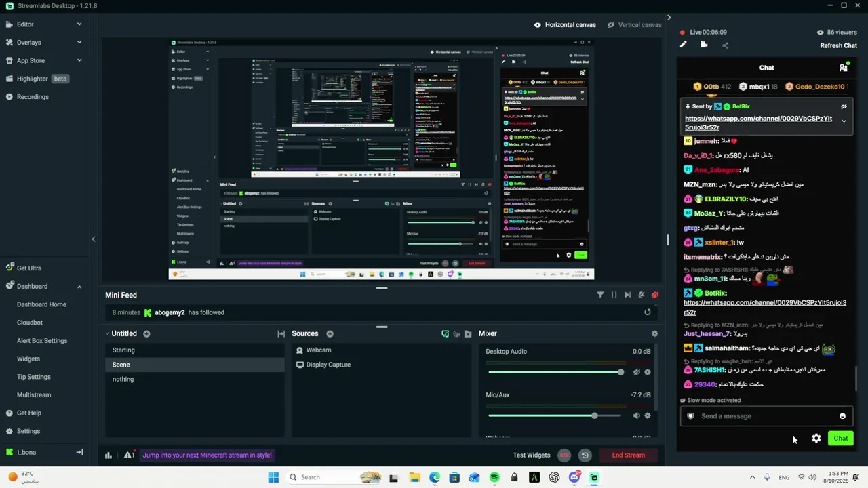Start recording with REC button

[564, 455]
